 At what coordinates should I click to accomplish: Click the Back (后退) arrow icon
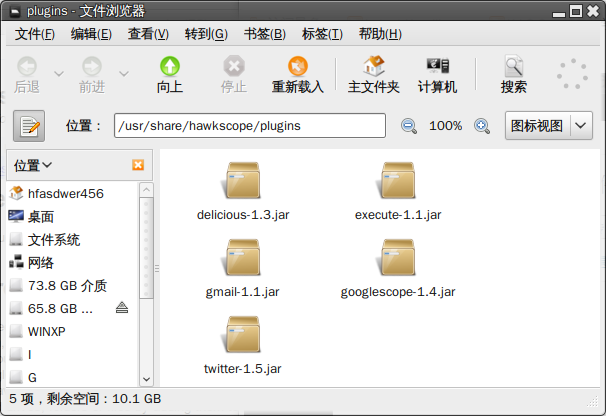coord(27,66)
